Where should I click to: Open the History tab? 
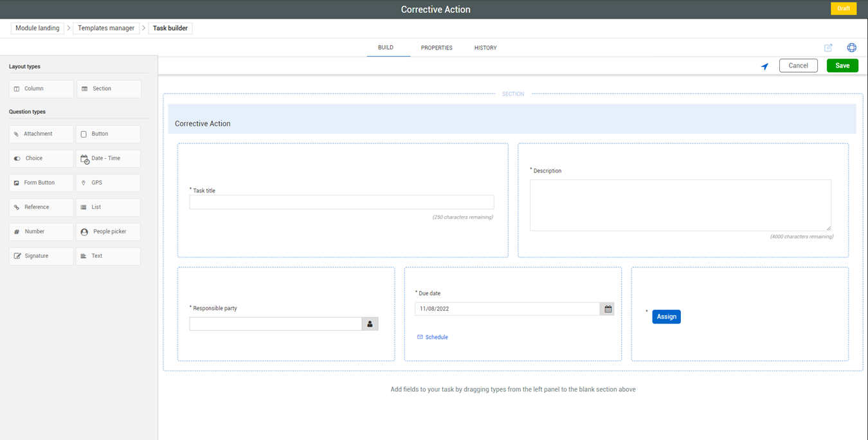tap(485, 48)
